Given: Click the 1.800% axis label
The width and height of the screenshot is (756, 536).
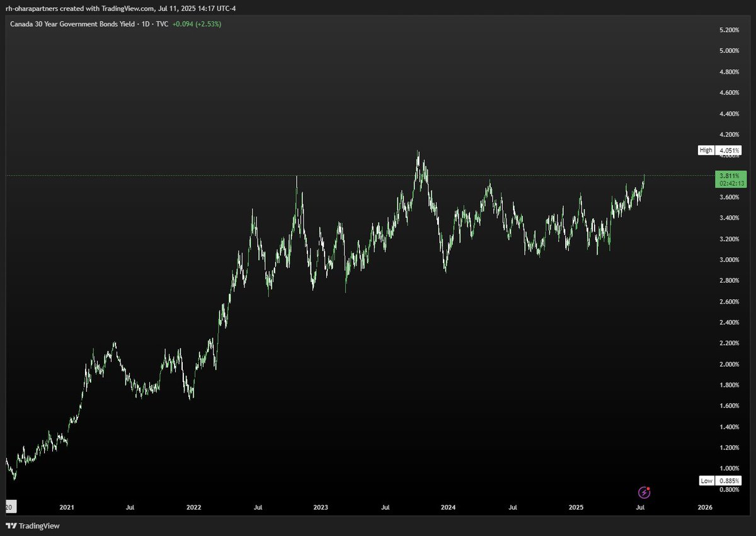Looking at the screenshot, I should [x=729, y=385].
